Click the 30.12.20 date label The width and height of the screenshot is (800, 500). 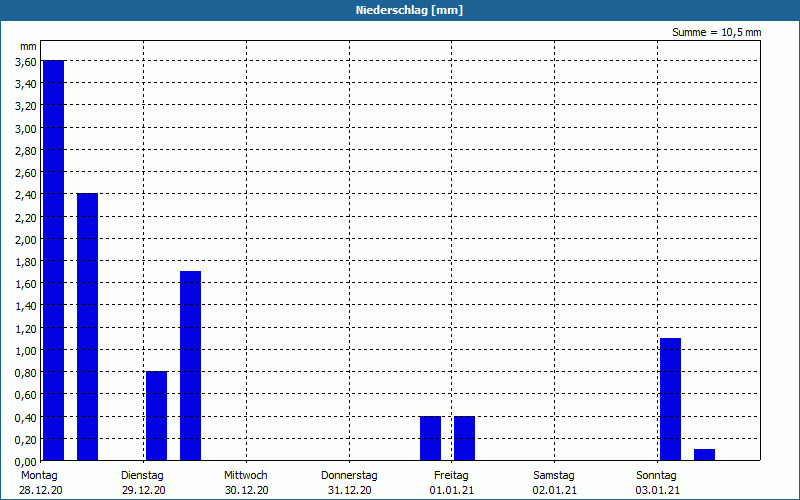point(246,491)
